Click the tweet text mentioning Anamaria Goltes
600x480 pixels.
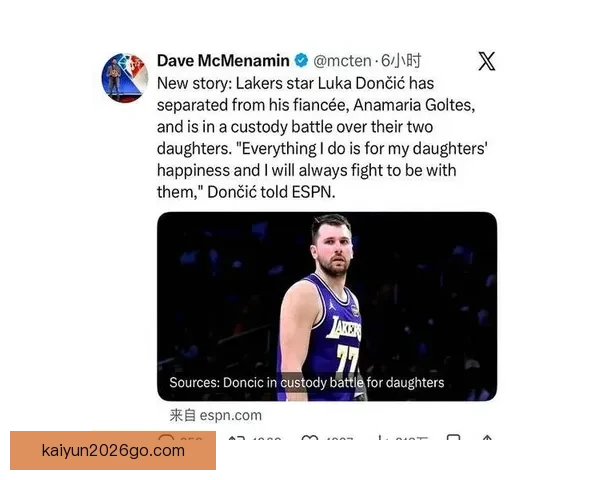322,137
